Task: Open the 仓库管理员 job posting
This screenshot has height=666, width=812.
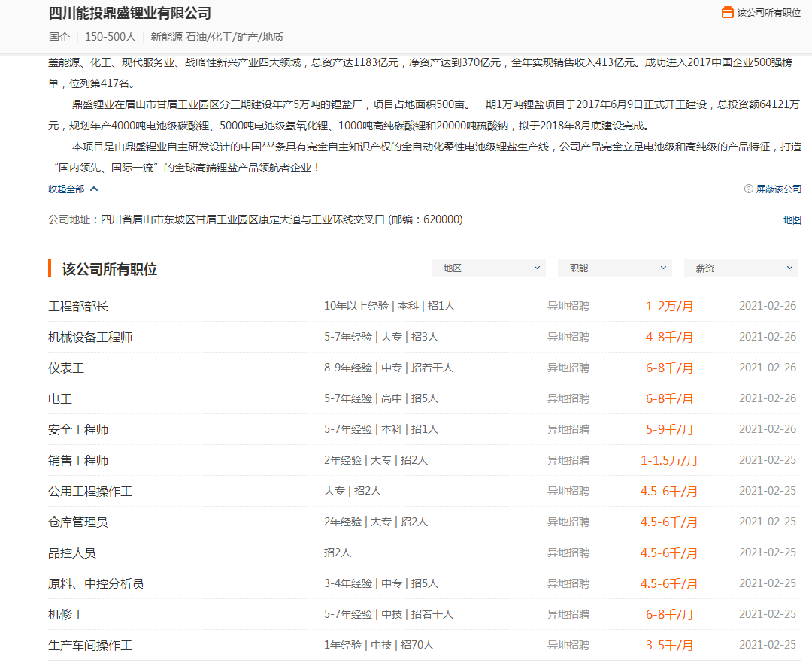Action: [78, 522]
